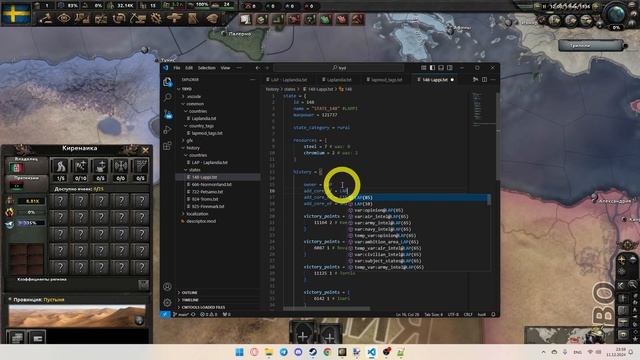The width and height of the screenshot is (640, 360).
Task: Open Telegram from the Windows taskbar
Action: point(283,352)
